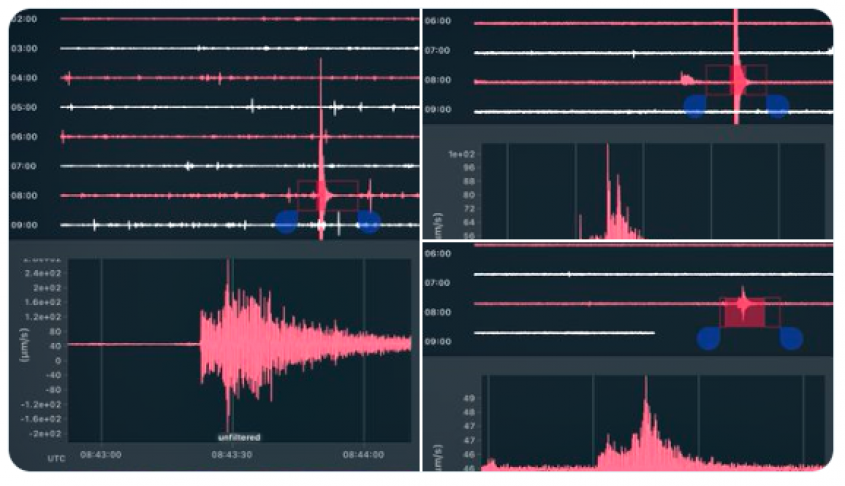This screenshot has width=845, height=486.
Task: Click right blue handle in top-right panel
Action: coord(777,107)
